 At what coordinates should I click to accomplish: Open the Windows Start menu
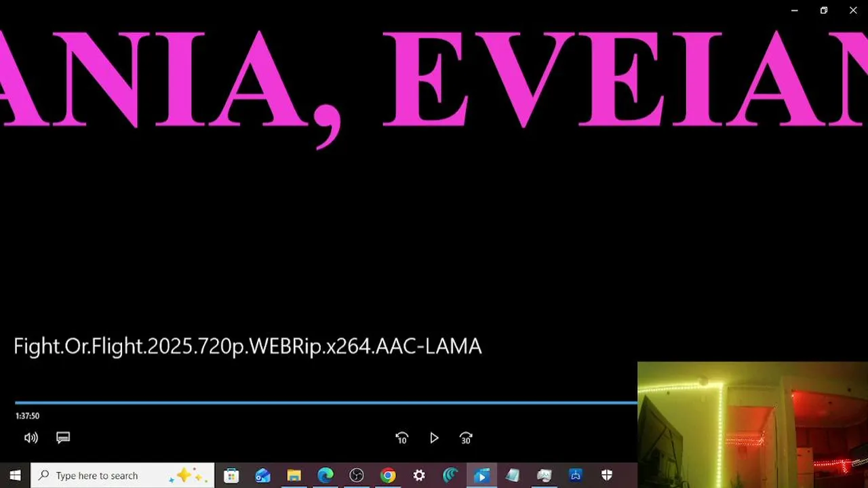tap(15, 475)
